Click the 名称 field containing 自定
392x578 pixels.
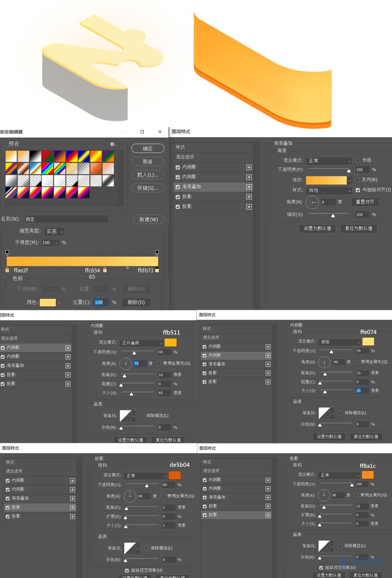(67, 219)
